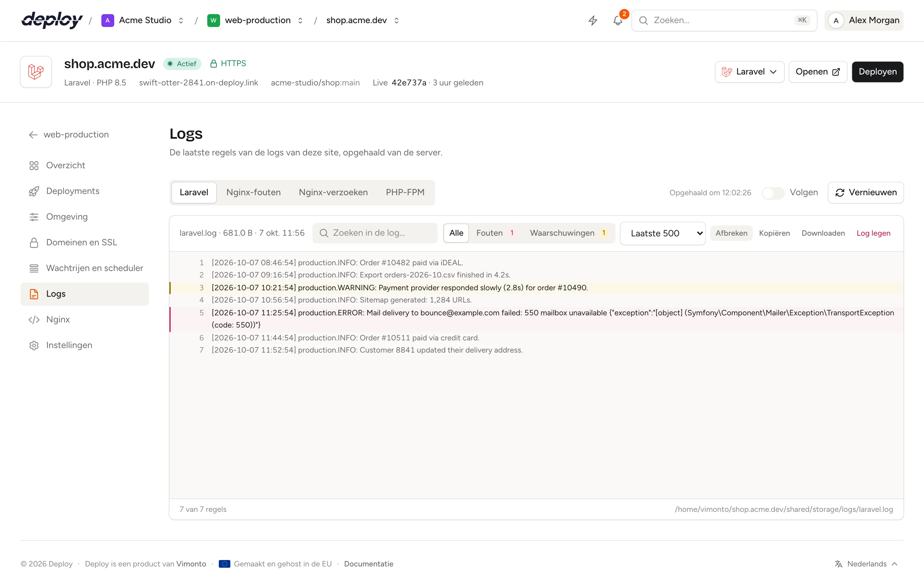
Task: Click Kopiëren to copy the log
Action: pos(774,233)
